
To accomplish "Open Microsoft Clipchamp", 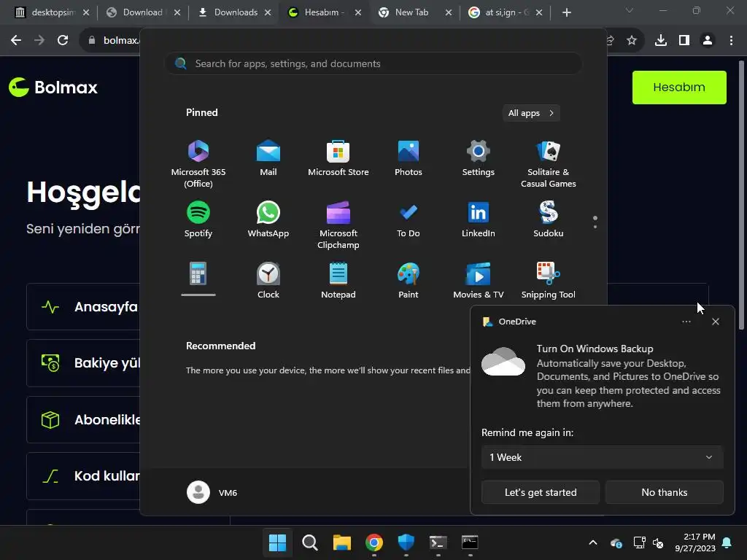I will pos(338,225).
